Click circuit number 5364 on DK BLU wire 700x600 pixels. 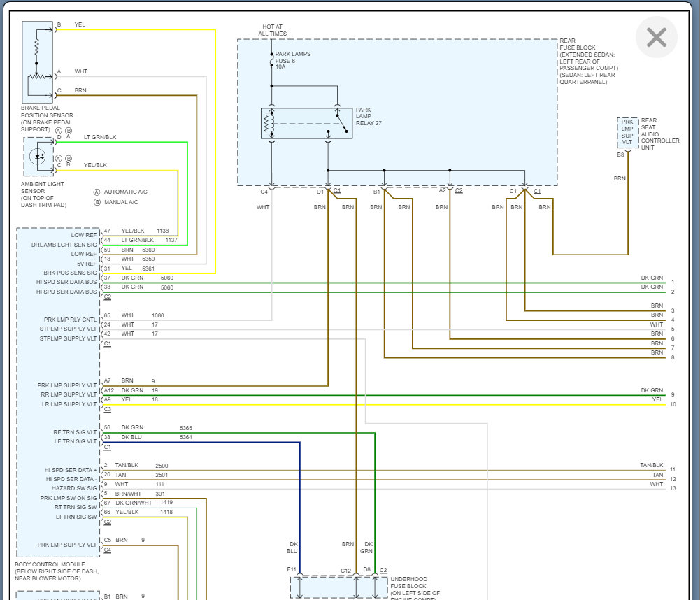point(186,438)
